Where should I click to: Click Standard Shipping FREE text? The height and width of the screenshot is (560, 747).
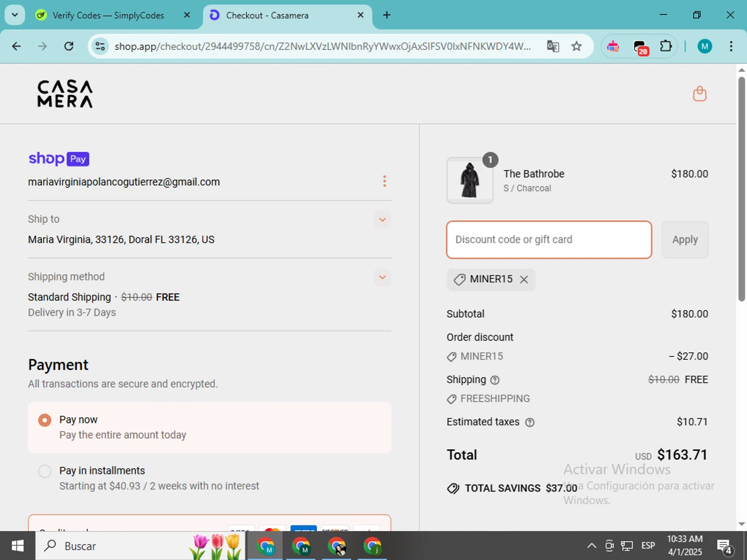coord(104,297)
